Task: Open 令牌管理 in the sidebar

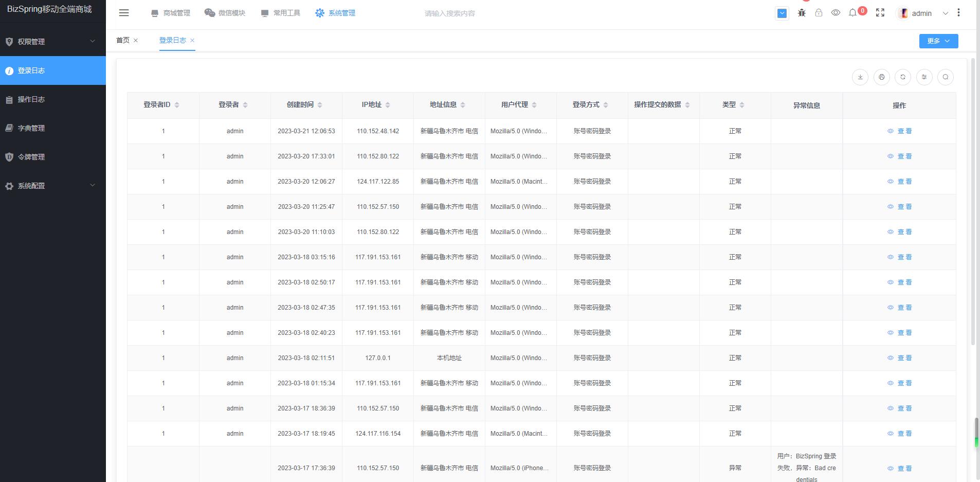Action: pos(53,157)
